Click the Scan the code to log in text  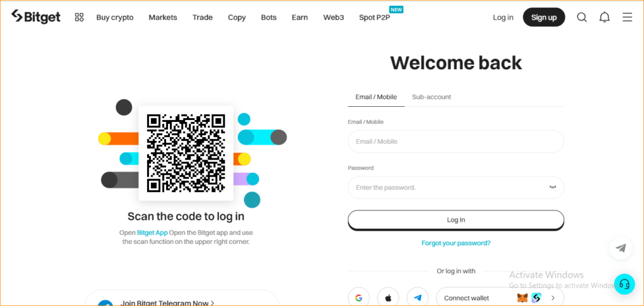coord(186,216)
